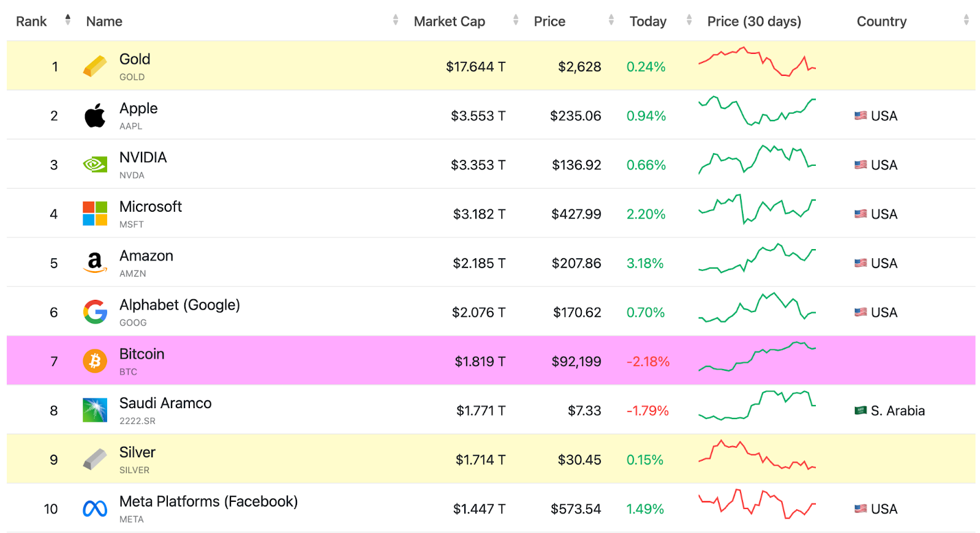Click the USA flag in NVIDIA row

tap(861, 165)
